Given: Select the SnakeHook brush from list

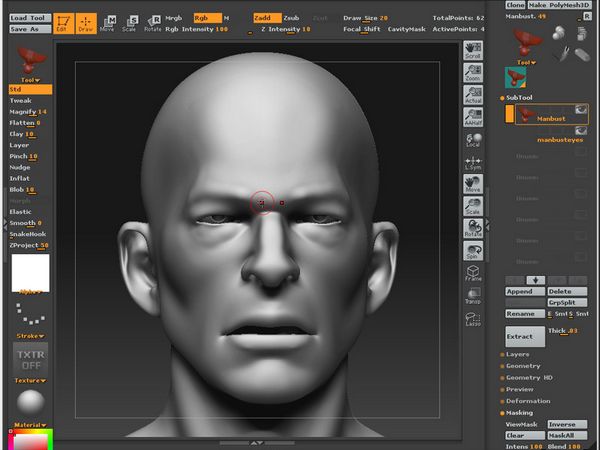Looking at the screenshot, I should click(27, 234).
